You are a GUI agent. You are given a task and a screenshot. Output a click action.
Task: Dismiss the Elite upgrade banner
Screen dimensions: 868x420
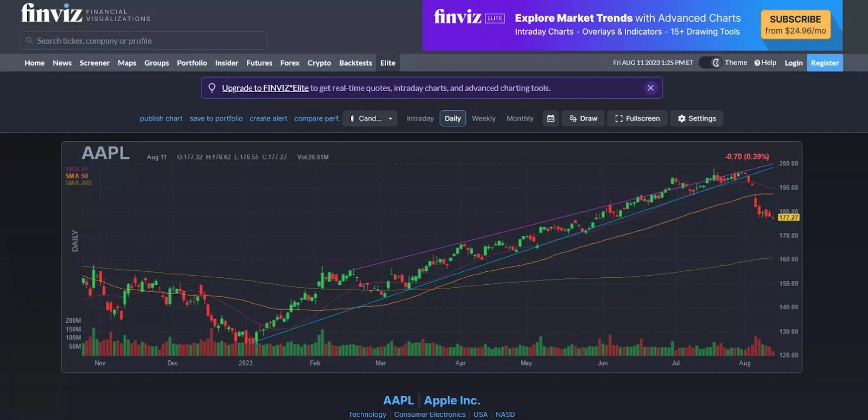pyautogui.click(x=650, y=88)
